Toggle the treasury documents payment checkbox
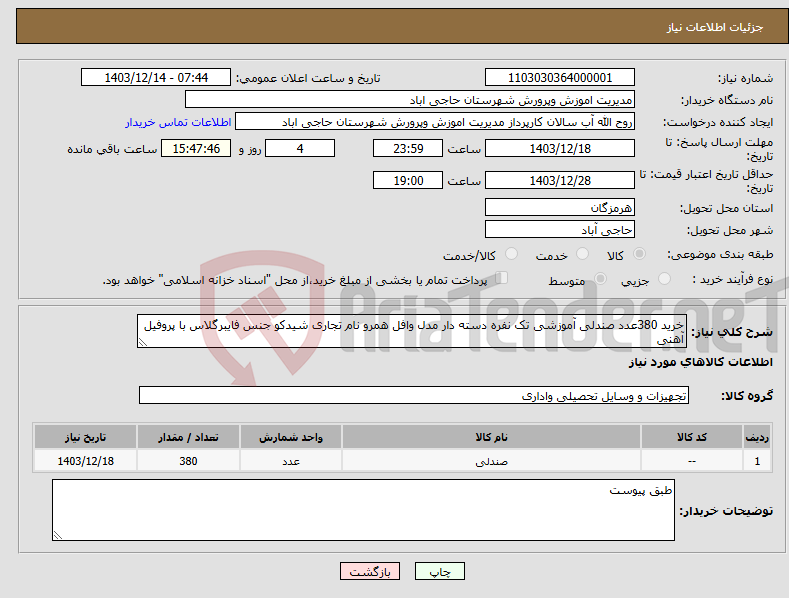This screenshot has width=789, height=598. [501, 278]
